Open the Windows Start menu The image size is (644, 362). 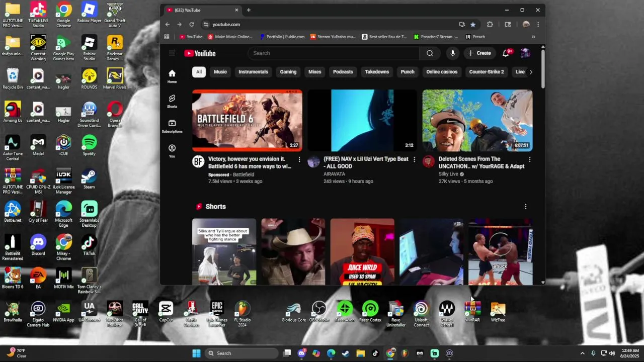(196, 353)
